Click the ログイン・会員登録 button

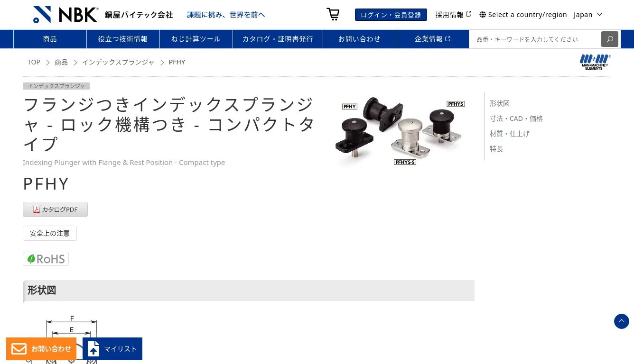tap(391, 15)
